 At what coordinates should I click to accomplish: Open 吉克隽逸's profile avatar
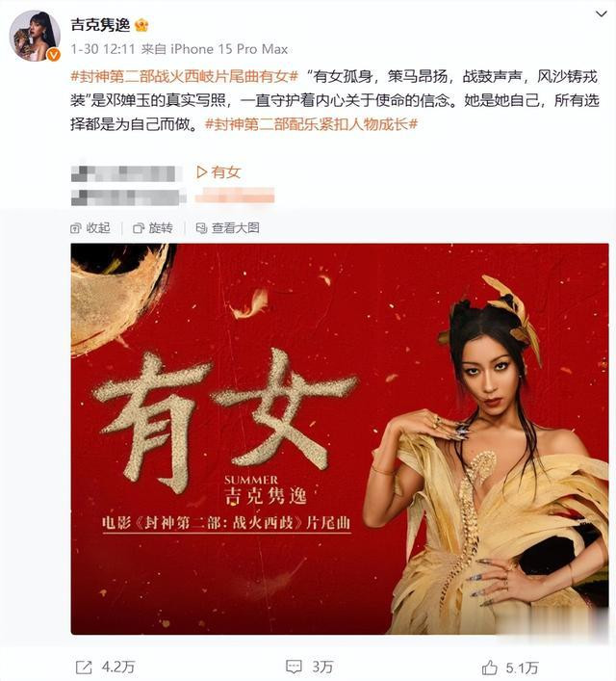(x=35, y=36)
